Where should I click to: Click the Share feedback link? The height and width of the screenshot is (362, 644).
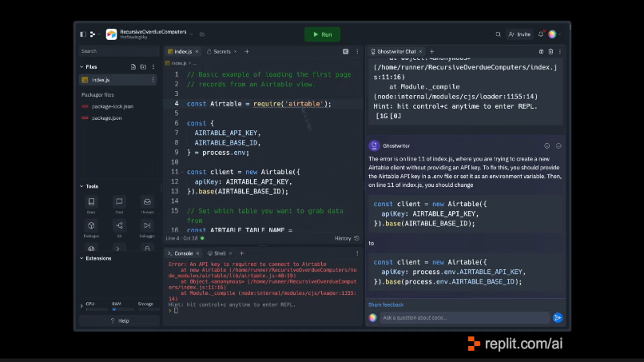386,304
